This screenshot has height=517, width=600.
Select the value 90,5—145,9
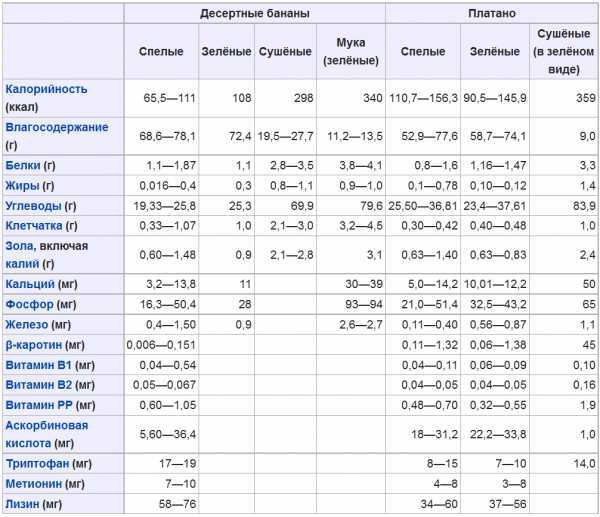(x=495, y=98)
